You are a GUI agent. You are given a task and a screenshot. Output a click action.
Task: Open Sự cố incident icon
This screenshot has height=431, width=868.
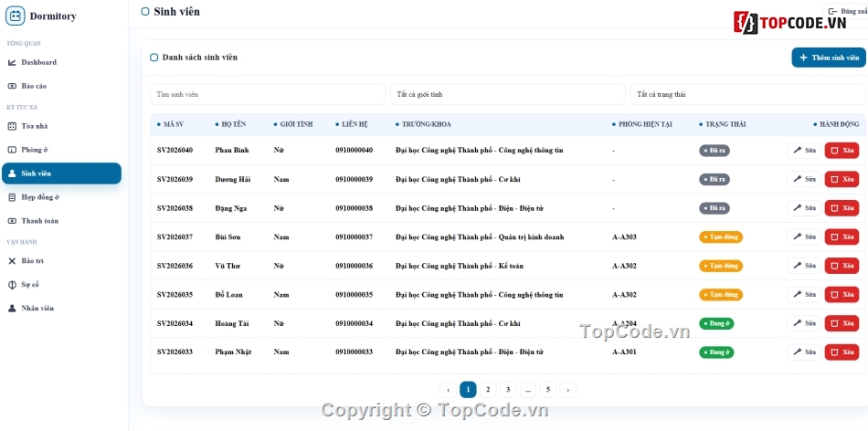(x=12, y=285)
